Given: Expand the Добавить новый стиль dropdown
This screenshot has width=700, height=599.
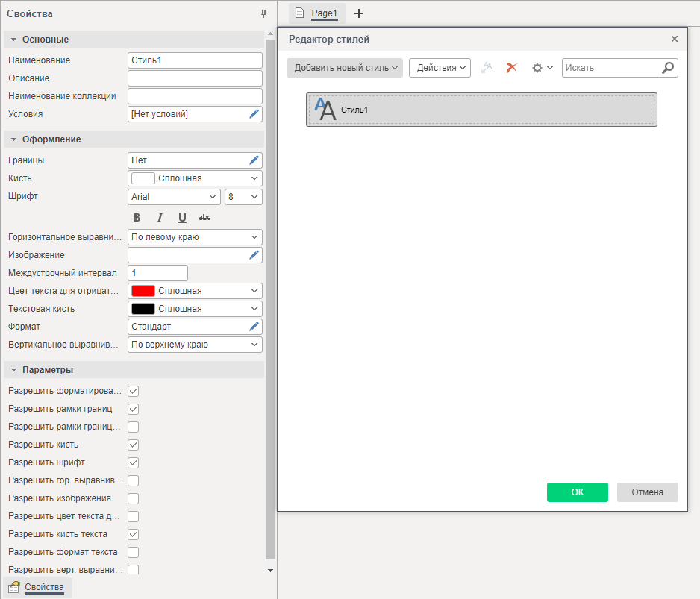Looking at the screenshot, I should (x=344, y=68).
